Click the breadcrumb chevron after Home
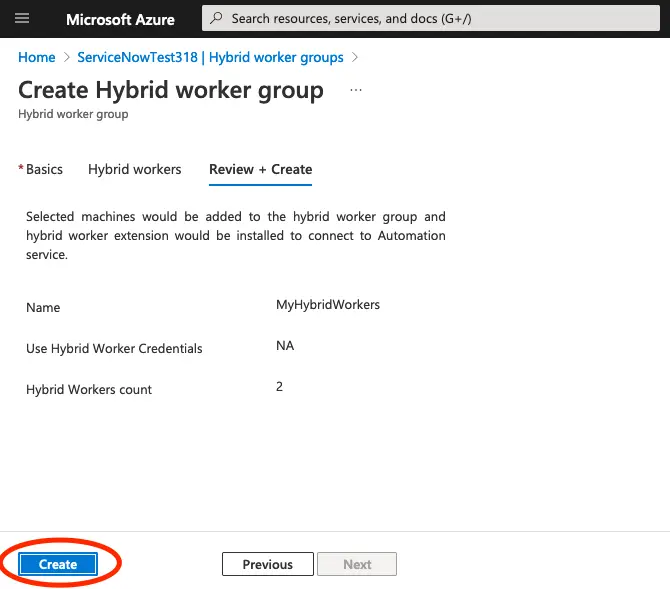This screenshot has height=589, width=670. pyautogui.click(x=66, y=57)
